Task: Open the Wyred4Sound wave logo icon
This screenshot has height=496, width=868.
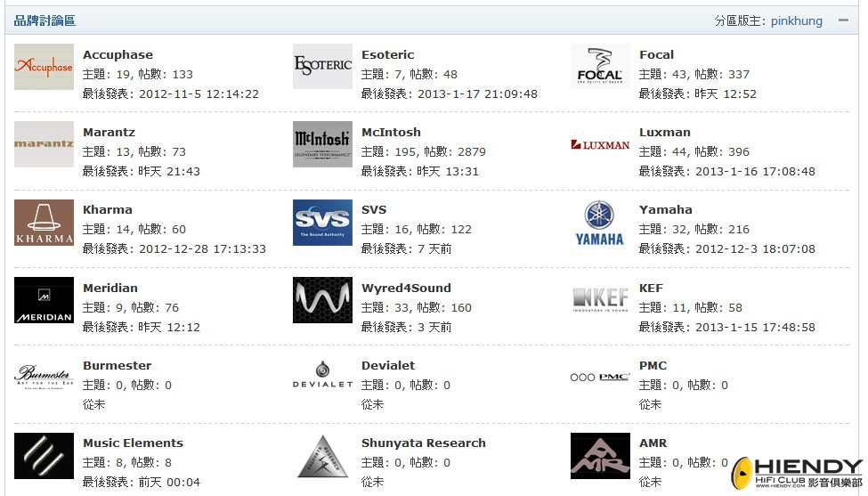Action: tap(322, 300)
